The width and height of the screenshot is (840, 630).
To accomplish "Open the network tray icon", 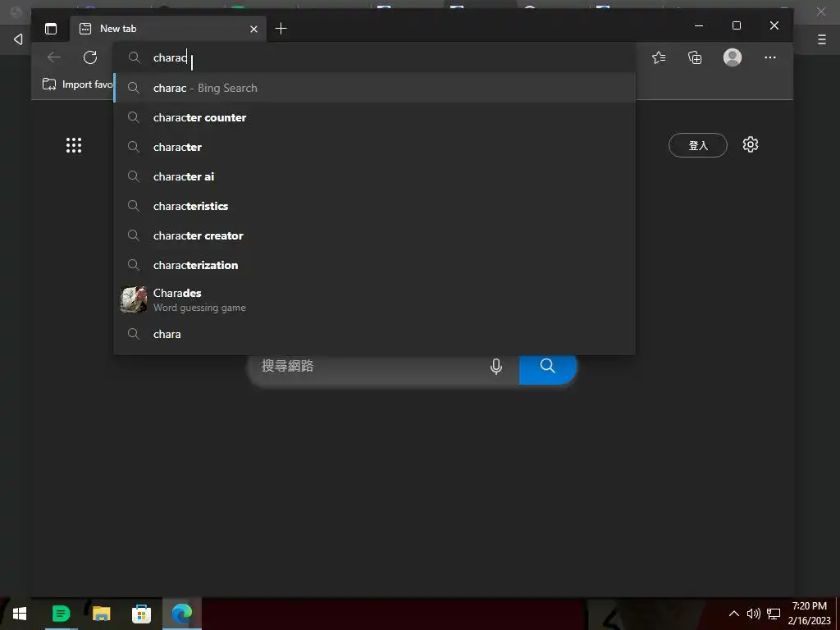I will [774, 614].
